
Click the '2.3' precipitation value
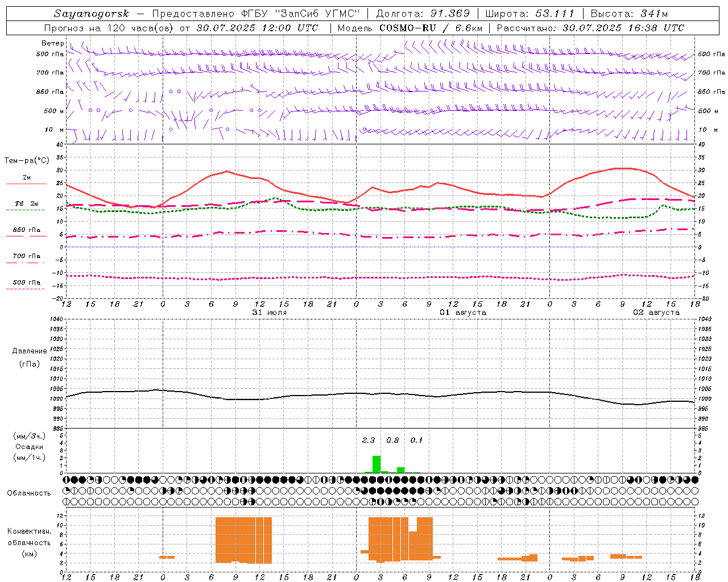point(369,440)
